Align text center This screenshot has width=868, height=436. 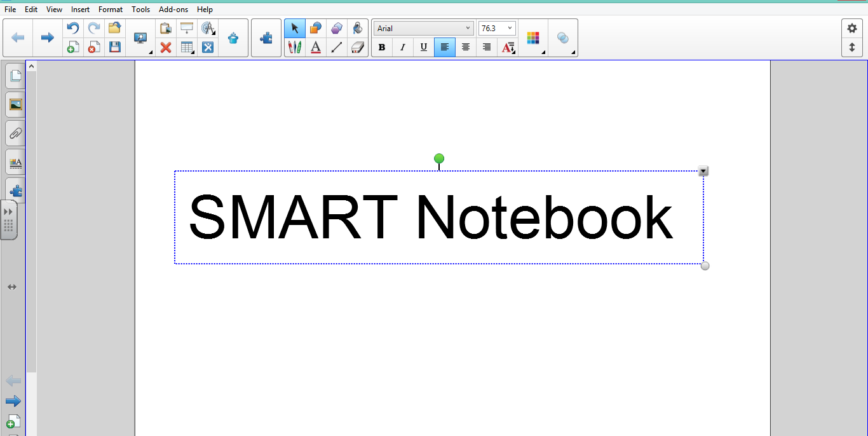(x=466, y=47)
